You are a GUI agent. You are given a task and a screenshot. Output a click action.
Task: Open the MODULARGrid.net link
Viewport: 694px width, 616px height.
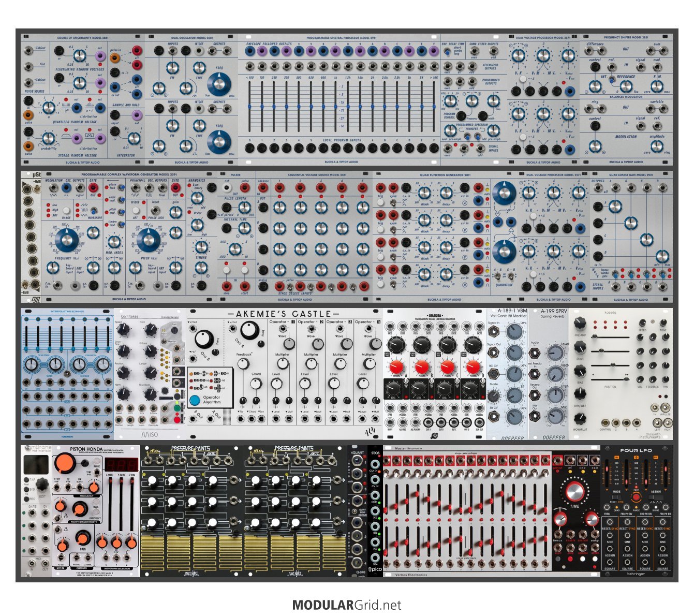[x=347, y=605]
